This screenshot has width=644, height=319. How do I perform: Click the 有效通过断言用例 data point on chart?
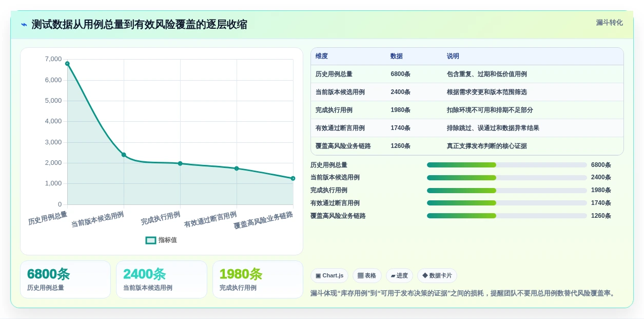pos(237,168)
